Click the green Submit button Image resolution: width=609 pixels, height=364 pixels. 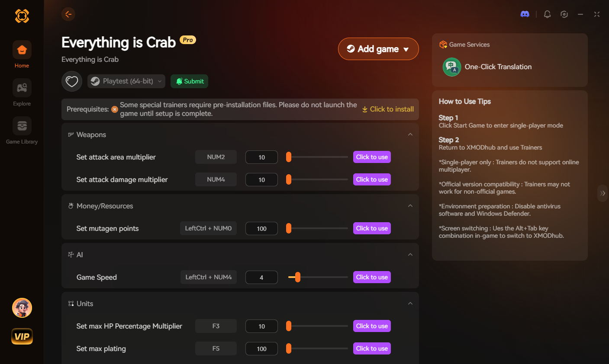tap(190, 81)
